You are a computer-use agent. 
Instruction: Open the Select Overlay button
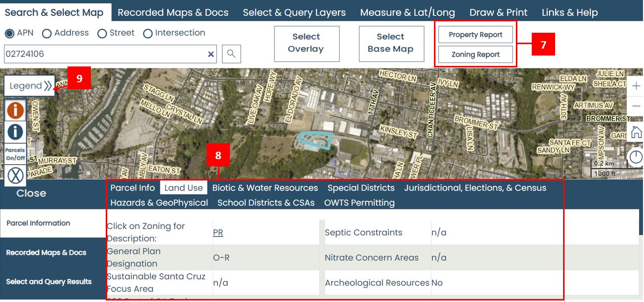[x=306, y=44]
